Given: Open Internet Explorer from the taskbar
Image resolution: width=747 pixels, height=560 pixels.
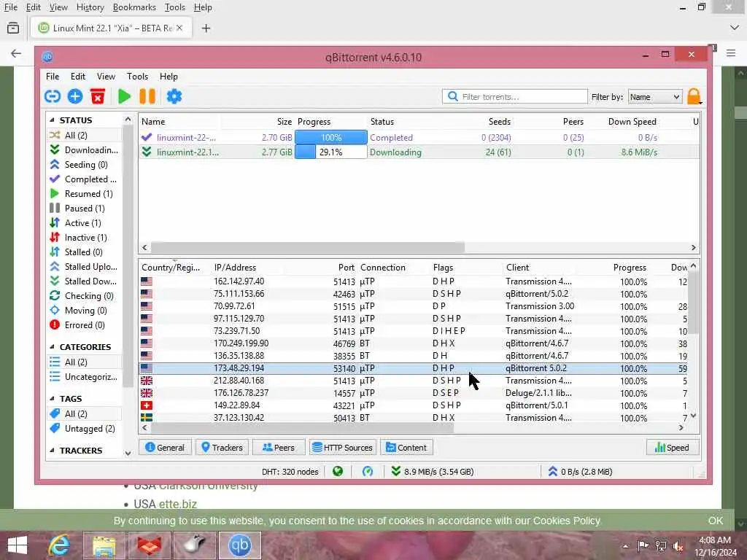Looking at the screenshot, I should 59,545.
